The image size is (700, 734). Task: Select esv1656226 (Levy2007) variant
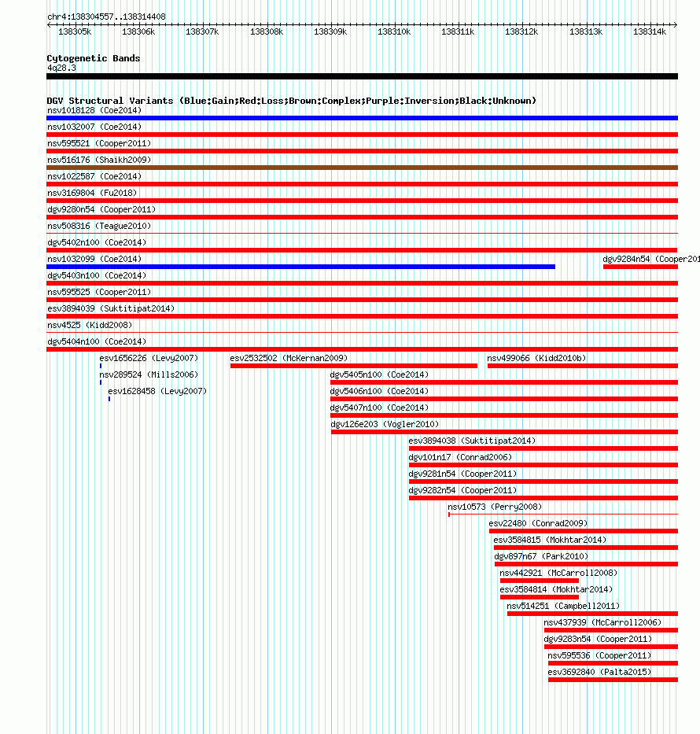pos(149,358)
